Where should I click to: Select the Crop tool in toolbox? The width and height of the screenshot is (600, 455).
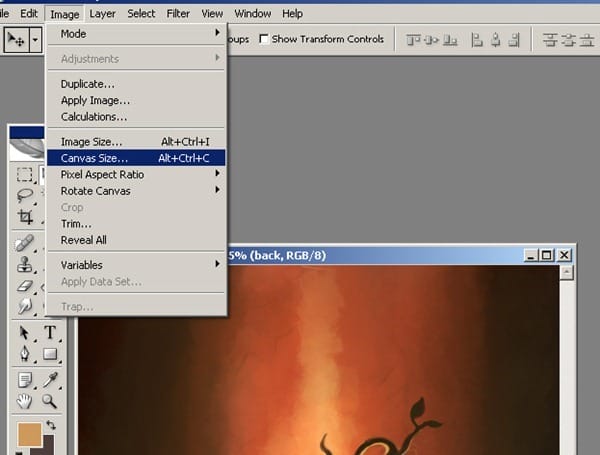pyautogui.click(x=25, y=217)
